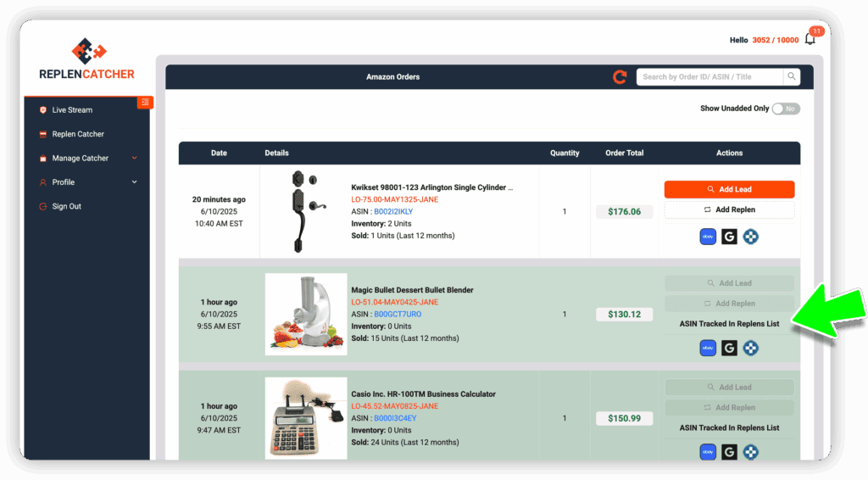
Task: Click the Order Total column header
Action: [624, 153]
